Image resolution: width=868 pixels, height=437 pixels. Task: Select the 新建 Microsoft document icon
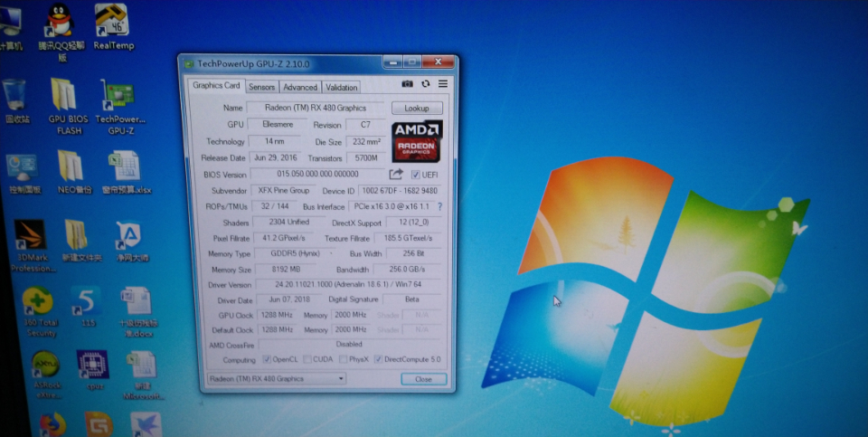(143, 375)
